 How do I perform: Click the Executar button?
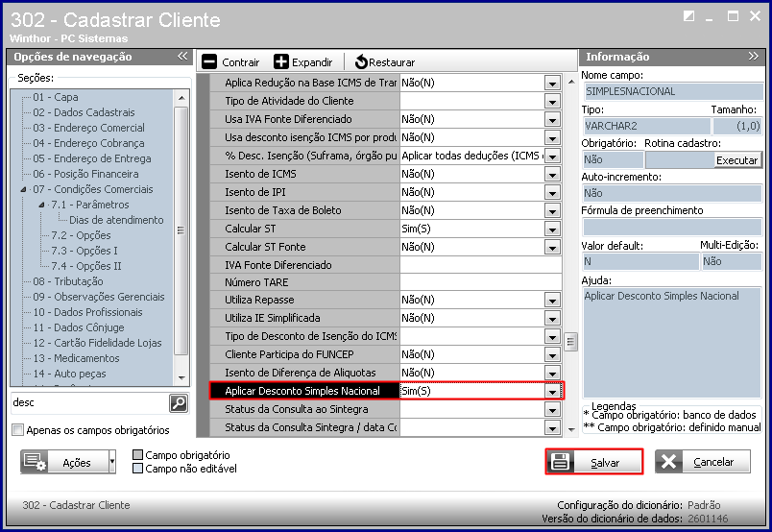(736, 160)
